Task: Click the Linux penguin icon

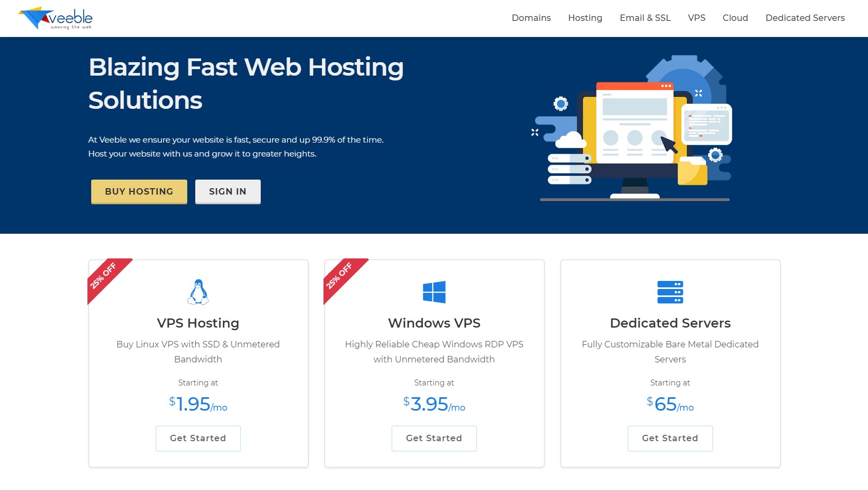Action: coord(198,292)
